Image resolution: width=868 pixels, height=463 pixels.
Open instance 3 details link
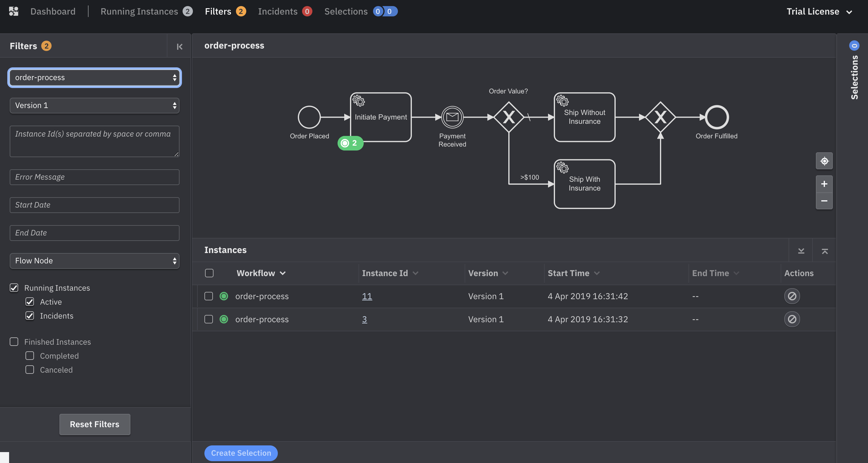pyautogui.click(x=364, y=319)
